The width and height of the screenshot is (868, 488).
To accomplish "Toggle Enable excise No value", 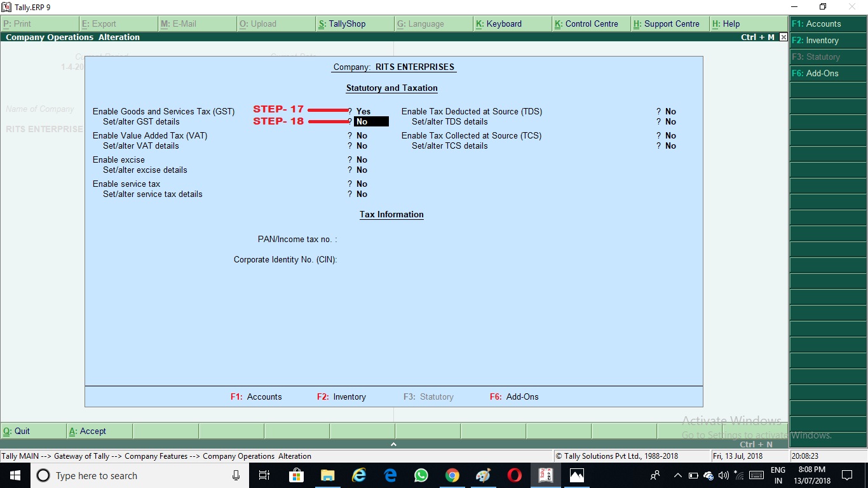I will 362,159.
